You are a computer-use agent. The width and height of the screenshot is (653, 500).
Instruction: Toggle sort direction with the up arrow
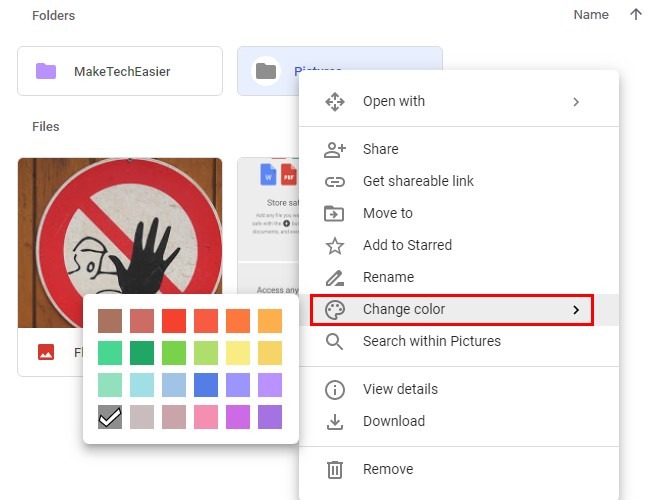(x=636, y=15)
